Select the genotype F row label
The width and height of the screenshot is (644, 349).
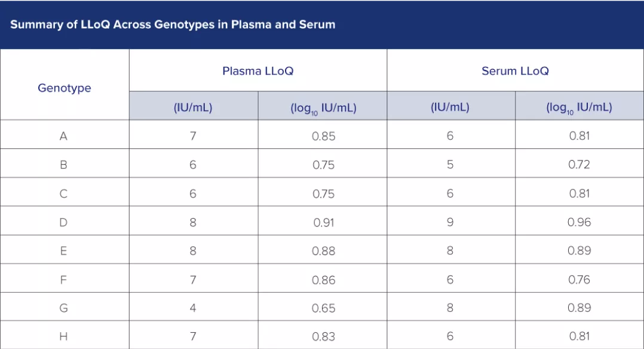point(63,280)
